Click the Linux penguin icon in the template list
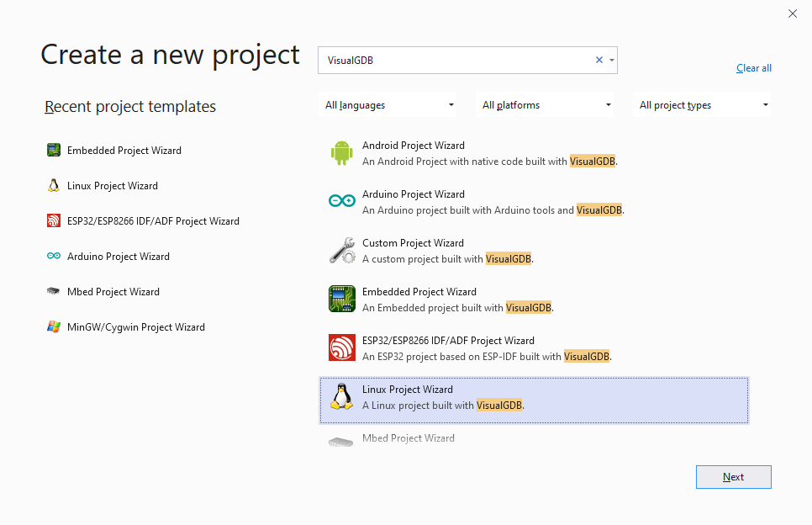812x525 pixels. click(341, 397)
